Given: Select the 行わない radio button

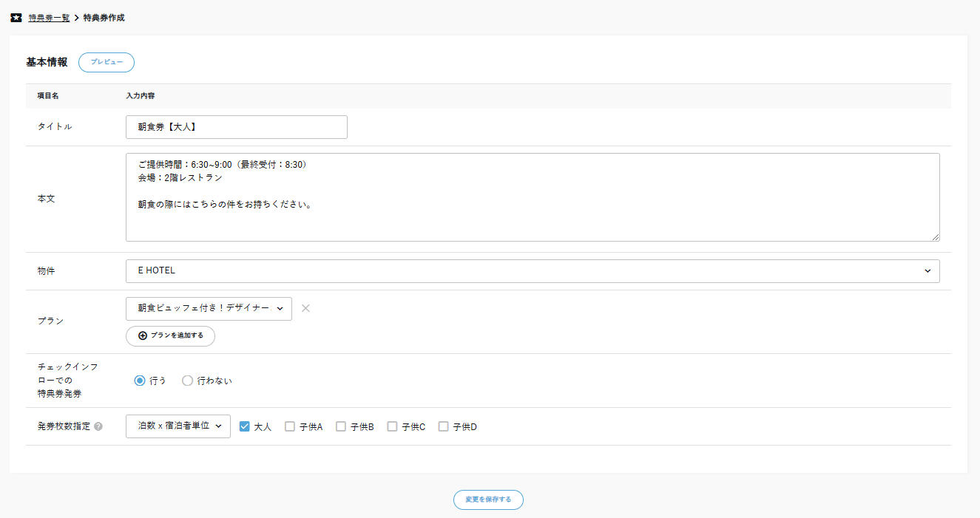Looking at the screenshot, I should [187, 381].
